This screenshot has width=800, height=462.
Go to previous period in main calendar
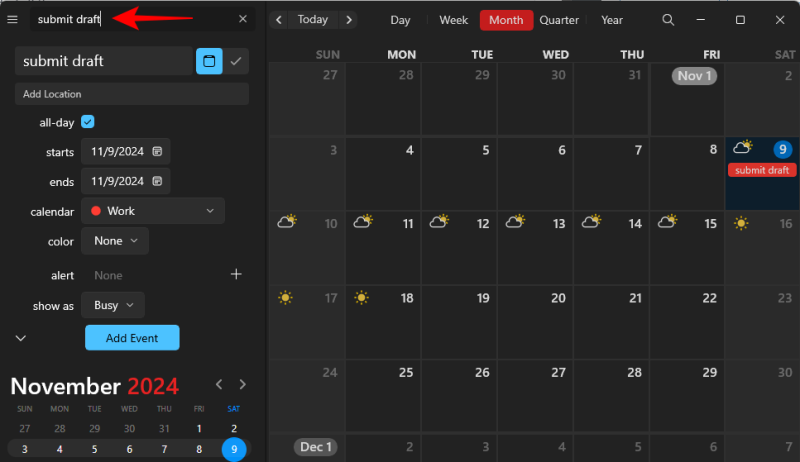pyautogui.click(x=279, y=20)
